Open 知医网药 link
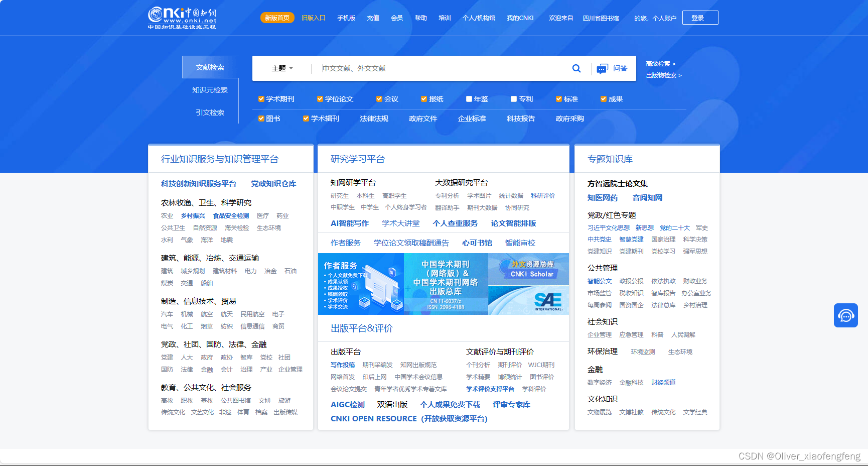This screenshot has height=466, width=868. pos(603,197)
